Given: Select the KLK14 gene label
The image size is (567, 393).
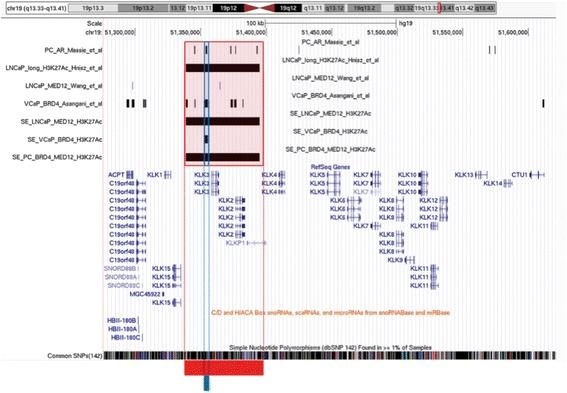Looking at the screenshot, I should click(493, 183).
